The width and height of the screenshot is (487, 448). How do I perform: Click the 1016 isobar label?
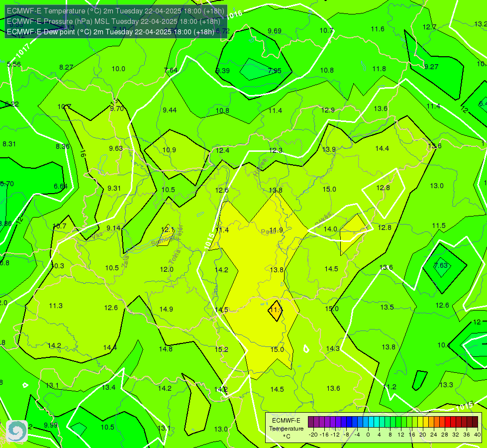click(x=234, y=14)
